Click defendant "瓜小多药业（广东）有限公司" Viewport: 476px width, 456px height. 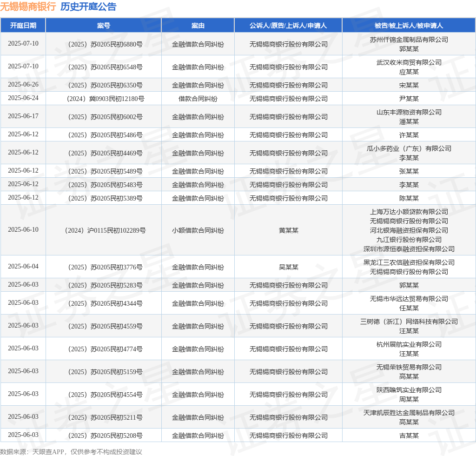(x=409, y=149)
